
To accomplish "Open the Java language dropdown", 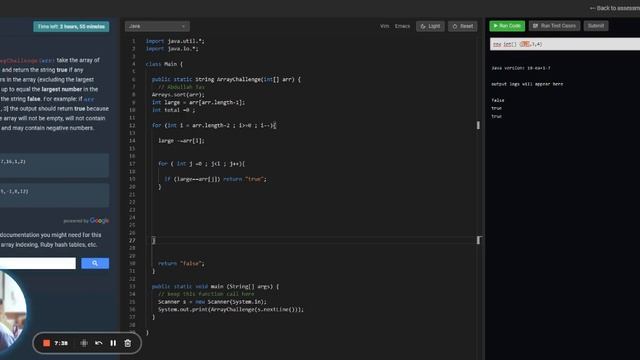I will tap(157, 26).
